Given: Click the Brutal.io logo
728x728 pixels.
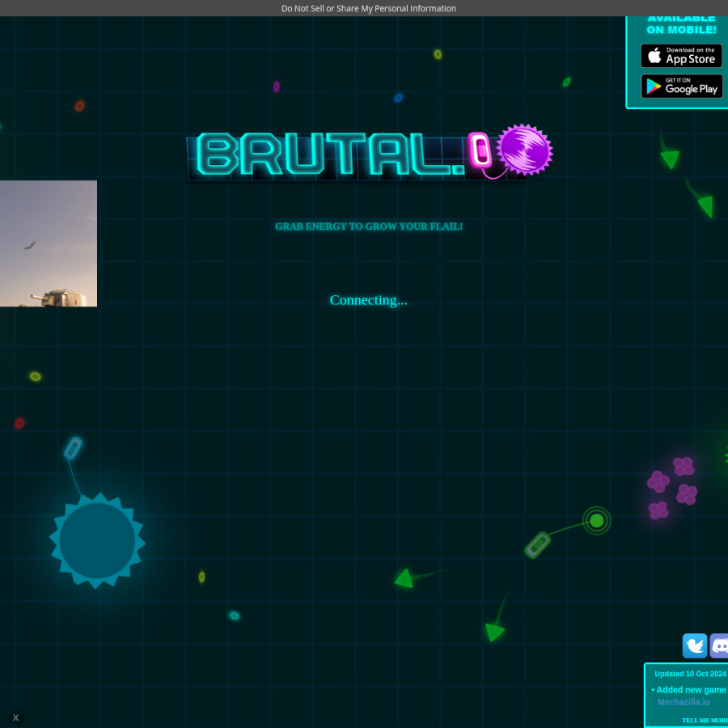Looking at the screenshot, I should [370, 154].
